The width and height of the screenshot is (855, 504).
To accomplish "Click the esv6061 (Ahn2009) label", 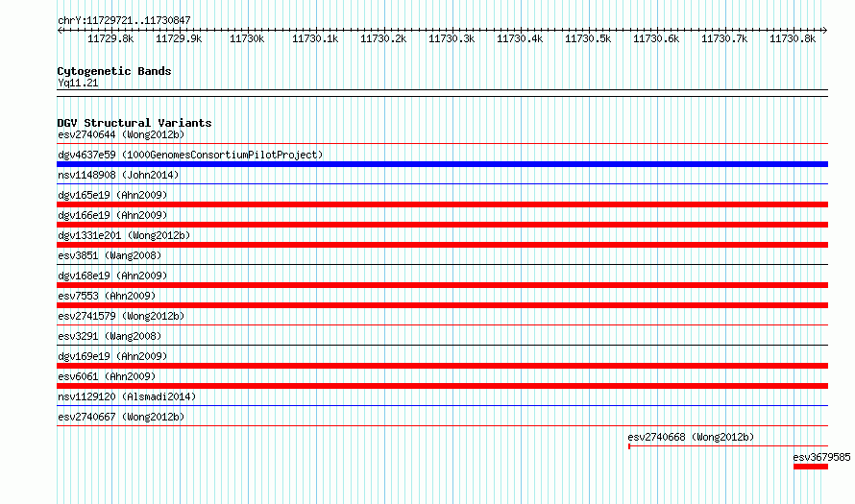I will tap(107, 376).
